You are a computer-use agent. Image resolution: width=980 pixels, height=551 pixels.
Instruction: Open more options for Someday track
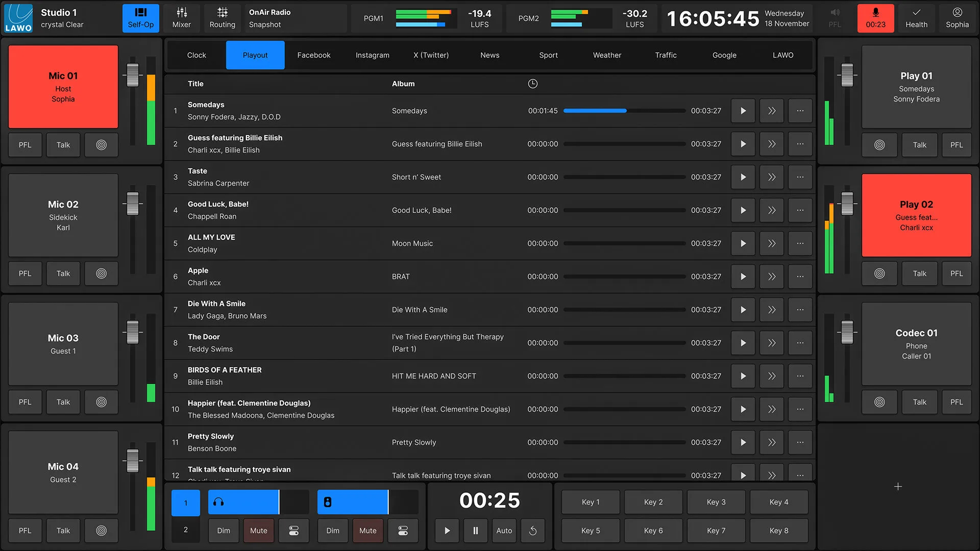800,111
